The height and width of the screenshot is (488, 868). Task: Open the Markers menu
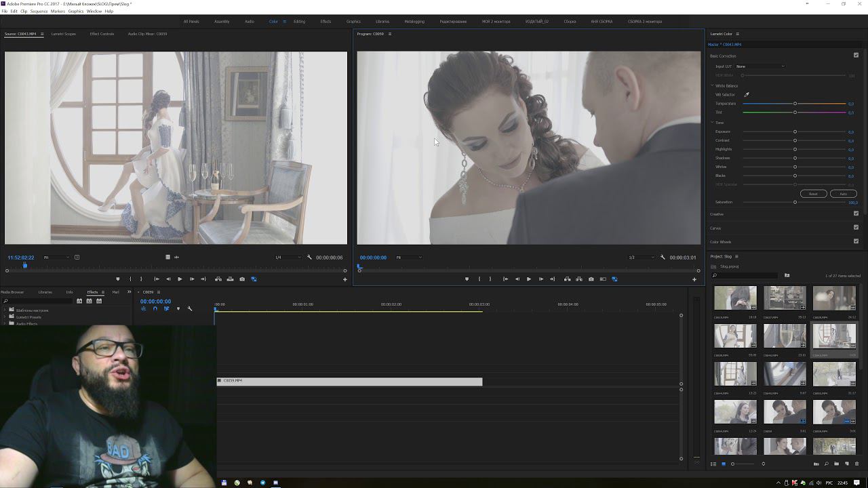[58, 11]
